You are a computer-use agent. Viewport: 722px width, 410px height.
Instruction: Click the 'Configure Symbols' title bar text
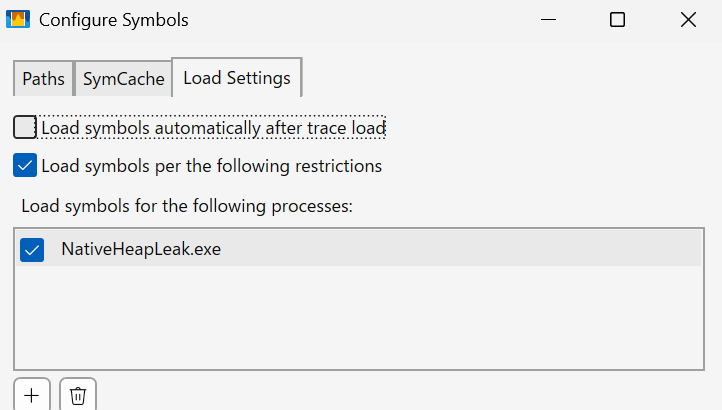[x=113, y=19]
